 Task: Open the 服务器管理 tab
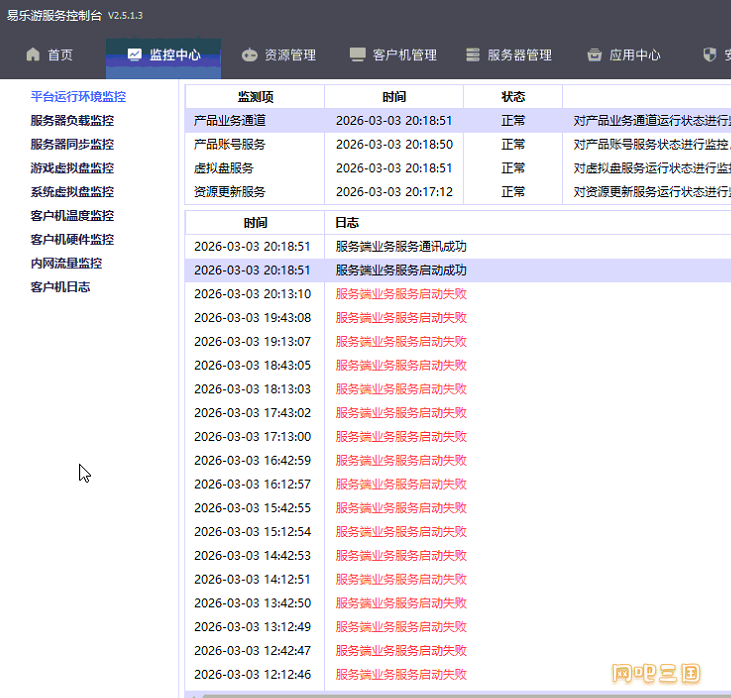(x=509, y=55)
